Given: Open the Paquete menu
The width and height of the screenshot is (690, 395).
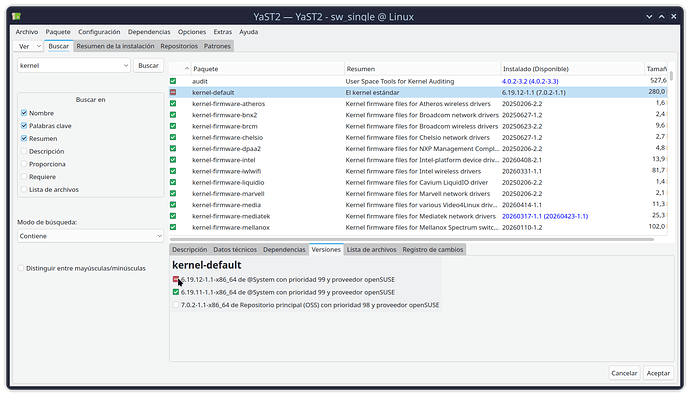Looking at the screenshot, I should coord(58,32).
